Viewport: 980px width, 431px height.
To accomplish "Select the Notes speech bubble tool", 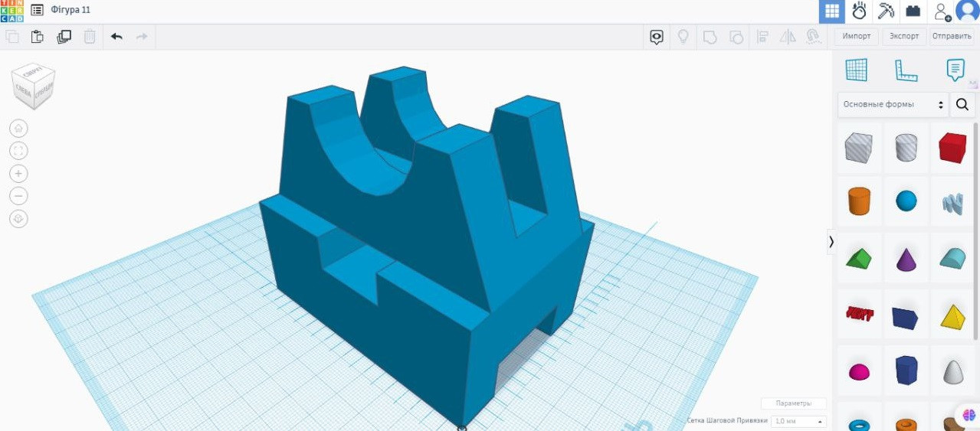I will coord(955,70).
